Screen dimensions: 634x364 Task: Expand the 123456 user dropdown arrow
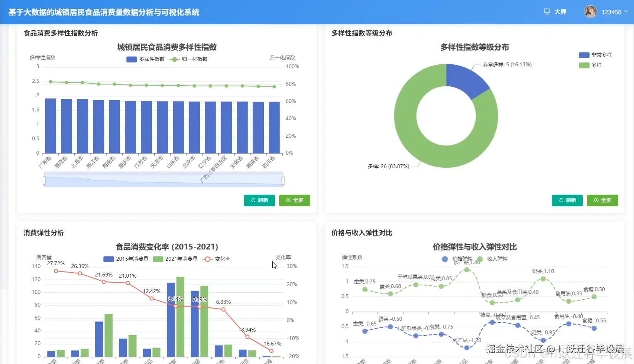click(x=626, y=12)
